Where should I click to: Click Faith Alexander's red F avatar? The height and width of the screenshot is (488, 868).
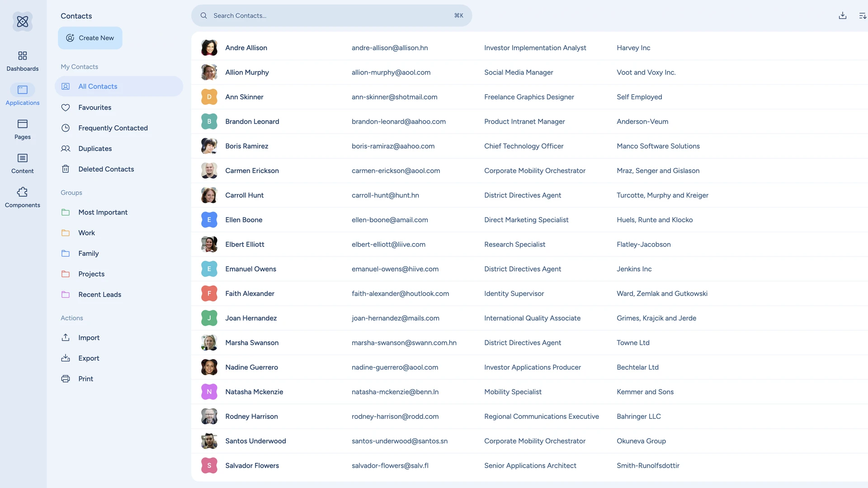click(x=209, y=294)
